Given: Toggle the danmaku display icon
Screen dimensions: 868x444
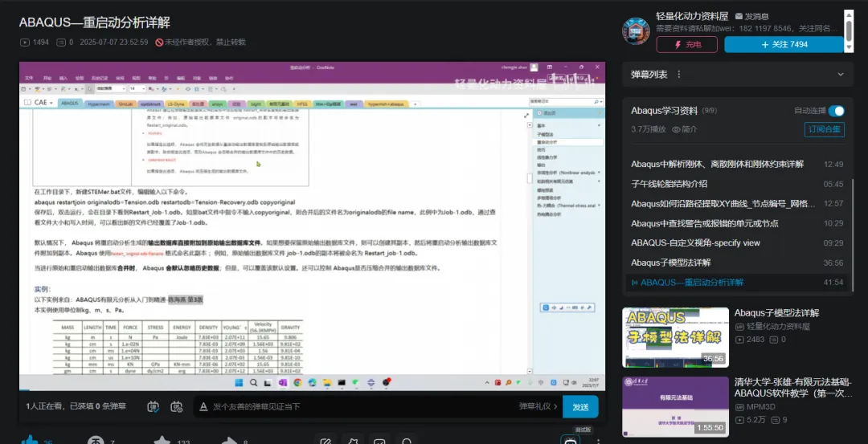Looking at the screenshot, I should pos(154,406).
